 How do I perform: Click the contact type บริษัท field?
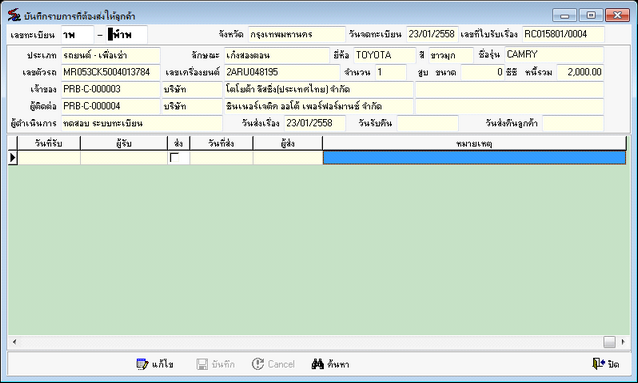tap(192, 107)
